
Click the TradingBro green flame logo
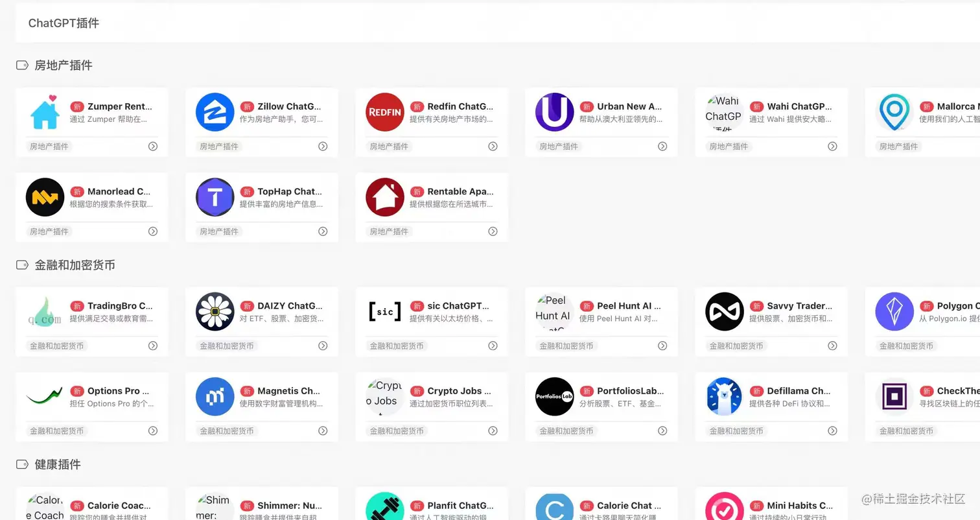click(x=45, y=312)
